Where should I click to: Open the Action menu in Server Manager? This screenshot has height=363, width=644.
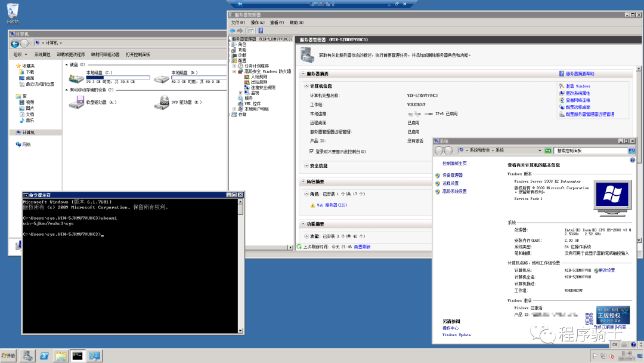[x=258, y=23]
